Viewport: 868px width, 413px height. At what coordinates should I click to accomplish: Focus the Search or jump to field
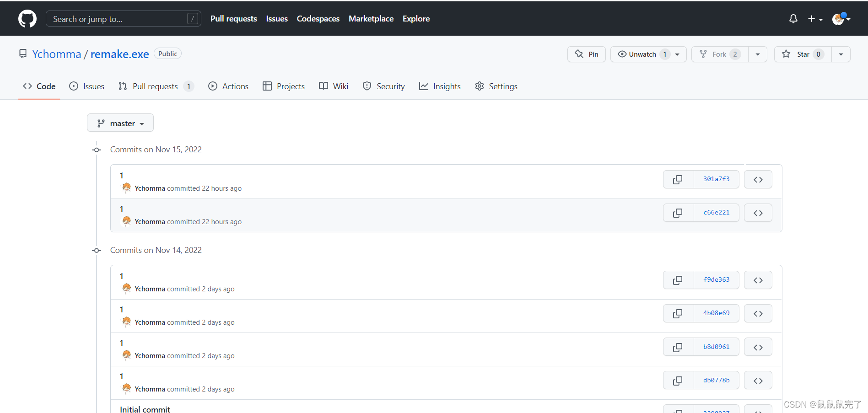[x=124, y=19]
